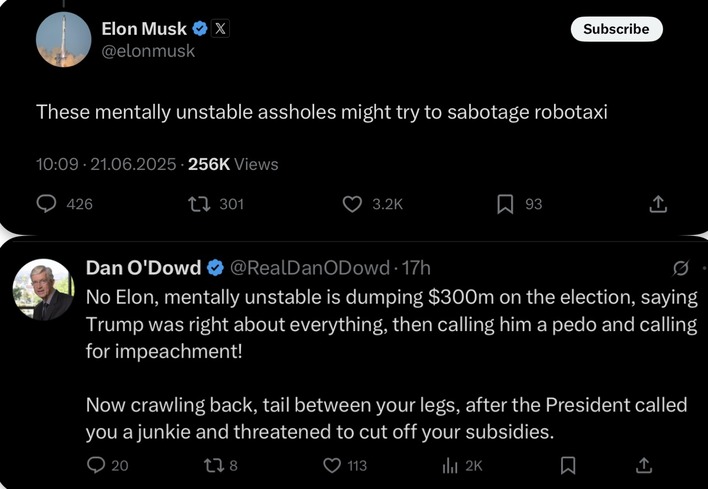Open Elon Musk's profile picture
The height and width of the screenshot is (489, 708).
[65, 40]
